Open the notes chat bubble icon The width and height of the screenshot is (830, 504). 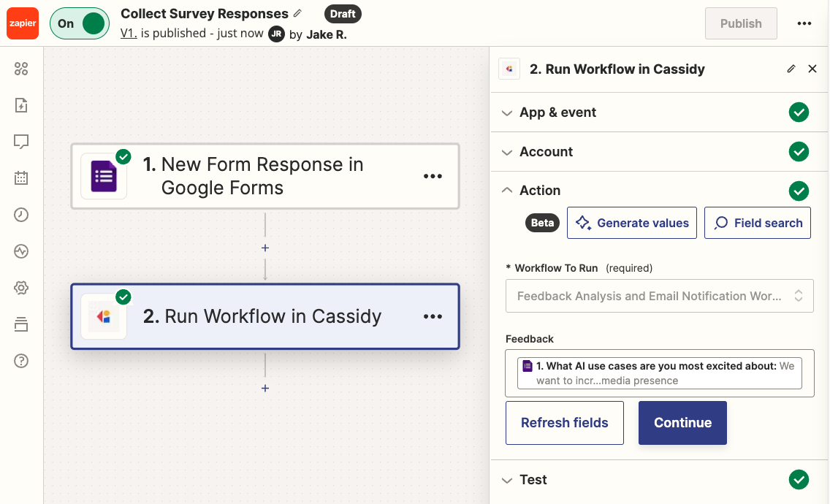tap(21, 142)
